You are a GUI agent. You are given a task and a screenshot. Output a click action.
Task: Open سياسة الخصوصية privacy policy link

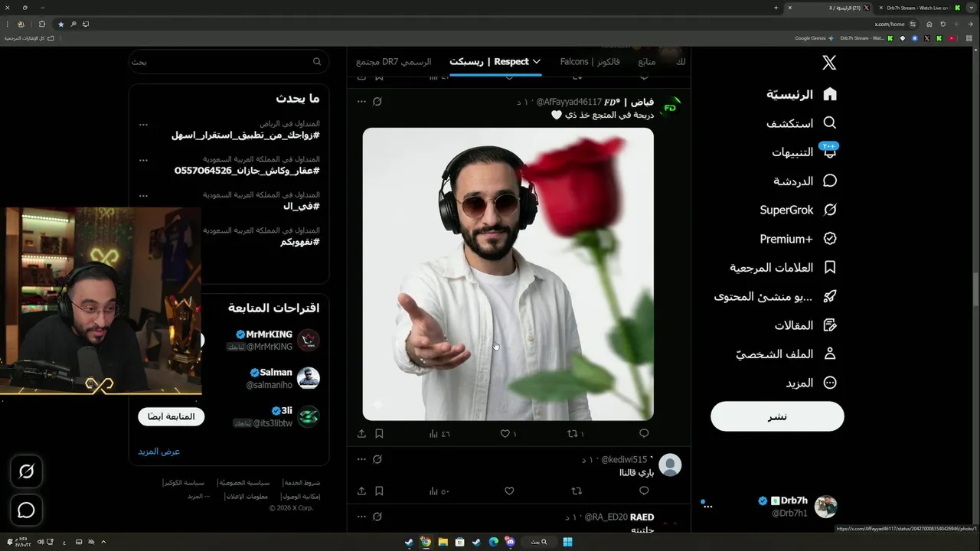pos(243,484)
